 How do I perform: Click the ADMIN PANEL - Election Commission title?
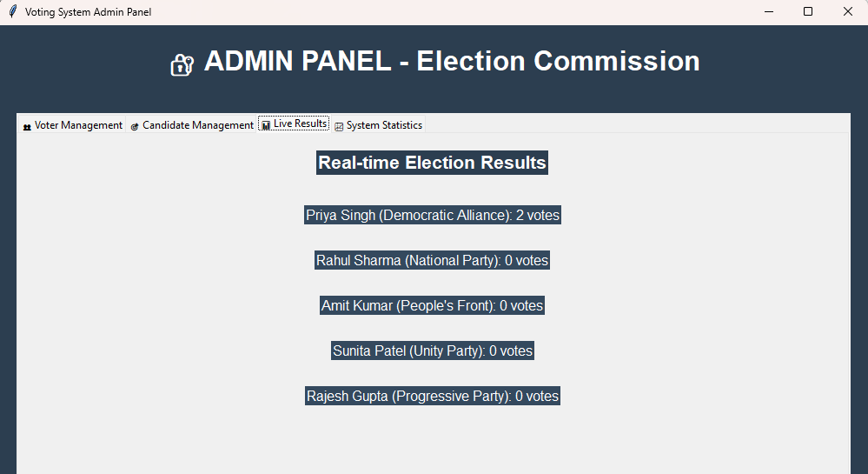click(452, 62)
